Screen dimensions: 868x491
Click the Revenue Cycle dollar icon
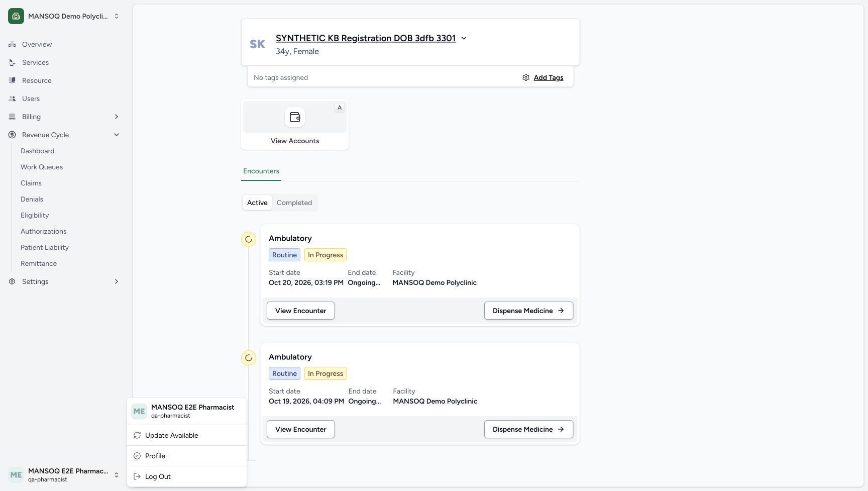12,135
